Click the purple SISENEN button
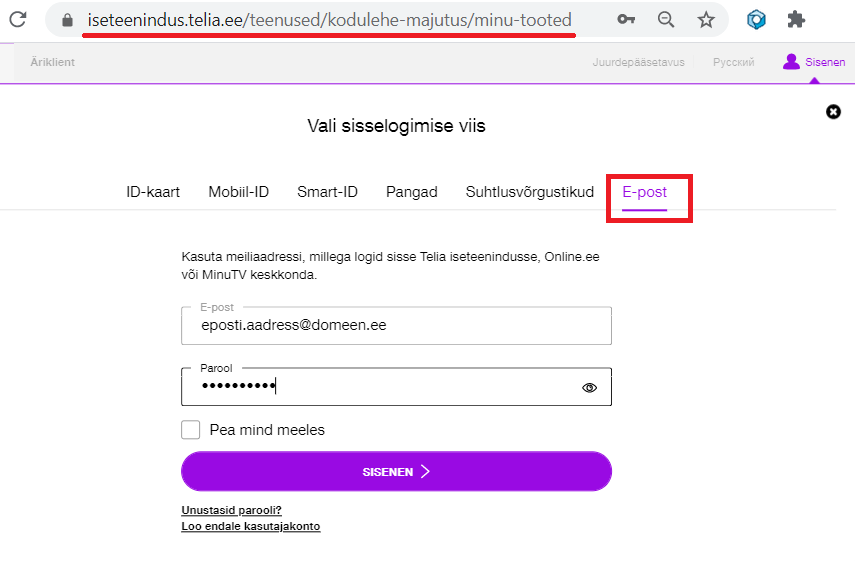This screenshot has width=855, height=561. tap(396, 472)
